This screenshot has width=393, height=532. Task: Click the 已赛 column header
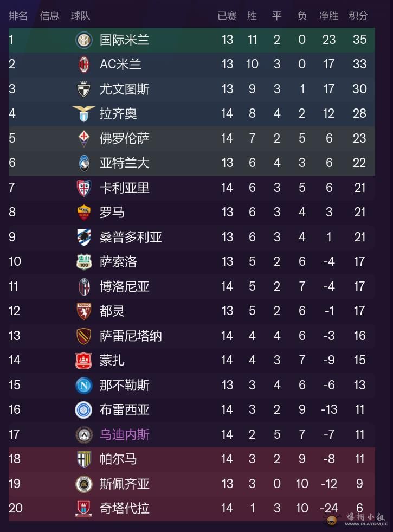(x=227, y=16)
